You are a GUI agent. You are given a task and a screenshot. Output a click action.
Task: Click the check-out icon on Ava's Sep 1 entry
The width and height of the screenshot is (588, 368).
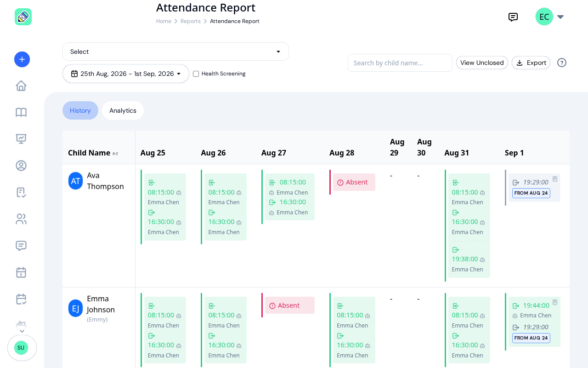point(516,183)
